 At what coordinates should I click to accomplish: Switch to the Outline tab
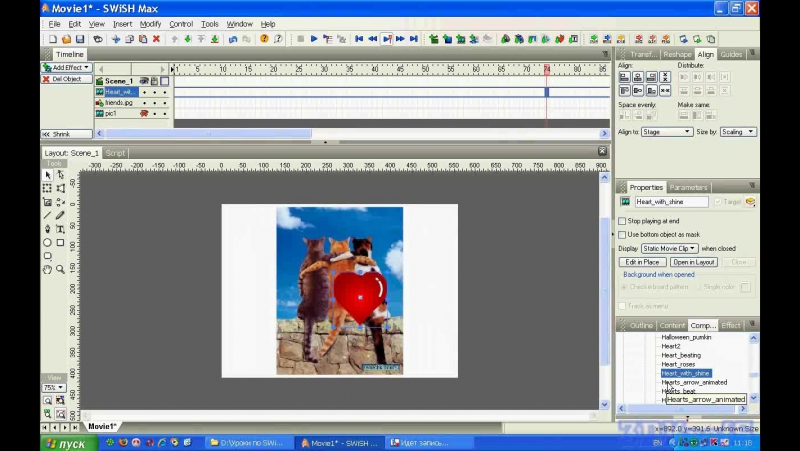tap(641, 325)
